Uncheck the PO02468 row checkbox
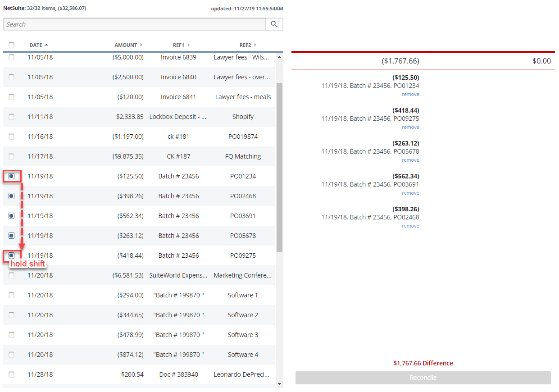 pyautogui.click(x=12, y=196)
